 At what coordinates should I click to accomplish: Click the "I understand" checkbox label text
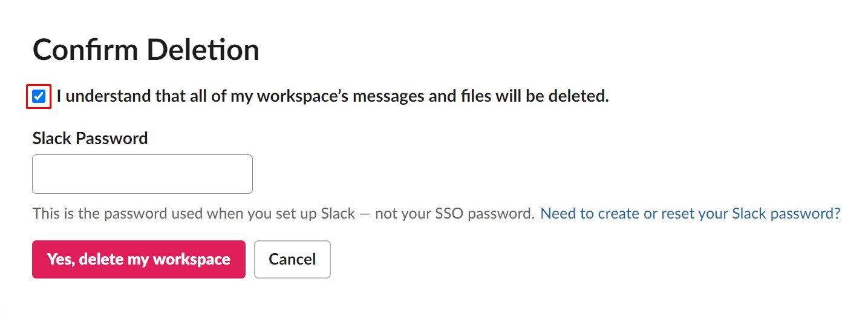pos(332,96)
